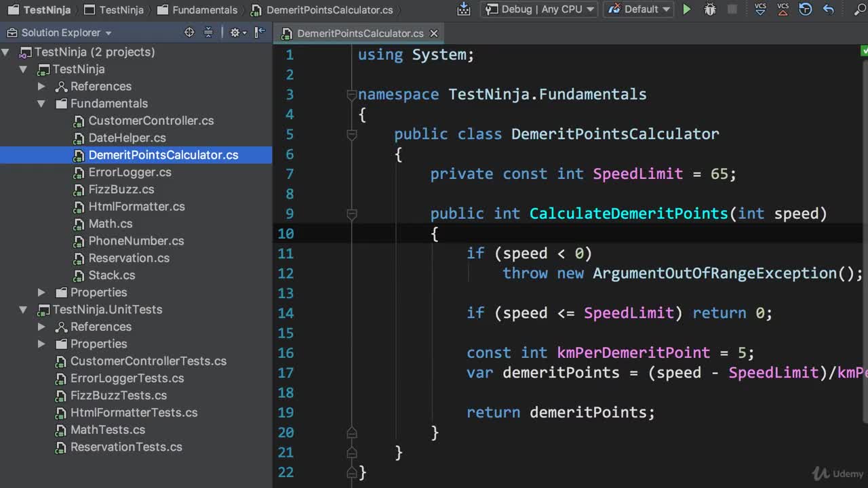Image resolution: width=868 pixels, height=488 pixels.
Task: Click the kmPerDemeritPoint constant on line 16
Action: 634,353
